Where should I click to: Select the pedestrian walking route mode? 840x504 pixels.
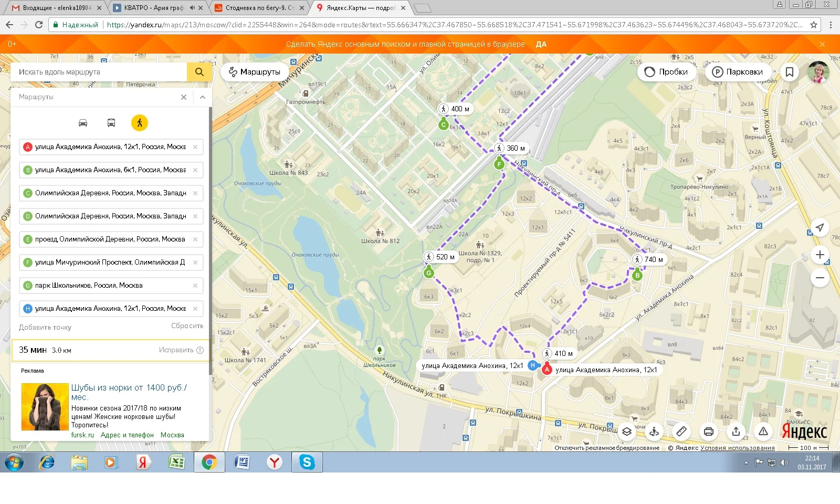pyautogui.click(x=140, y=123)
